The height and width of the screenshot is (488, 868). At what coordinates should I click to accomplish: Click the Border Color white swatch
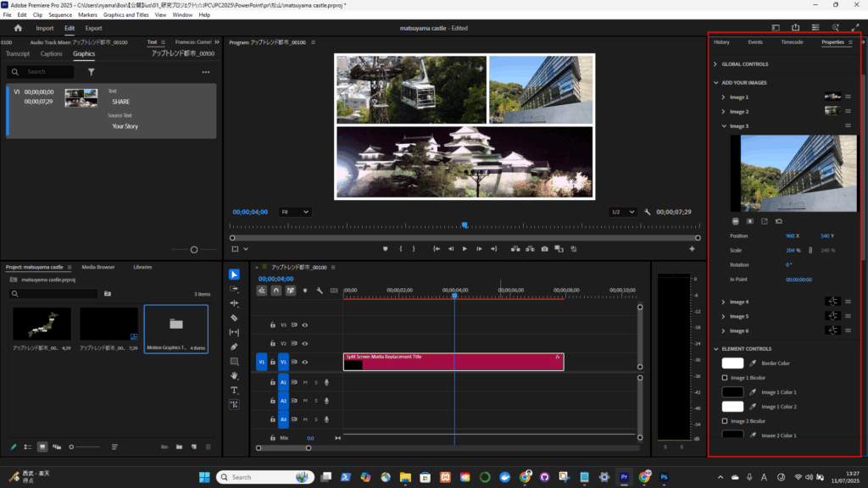pos(732,363)
